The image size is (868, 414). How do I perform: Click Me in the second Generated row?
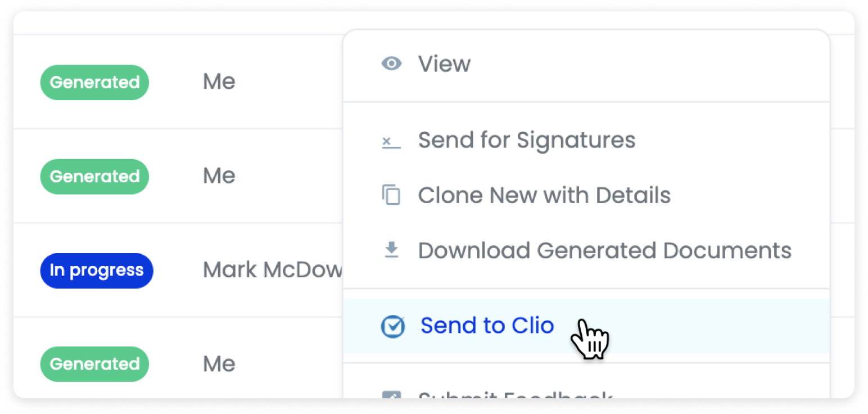[x=219, y=176]
